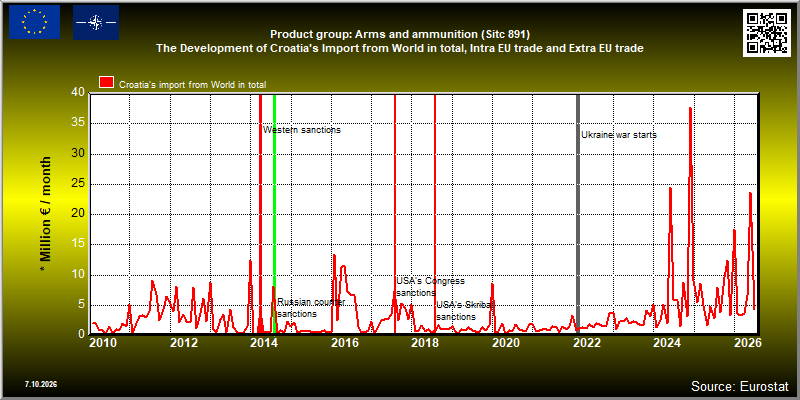Click the QR code image

pos(766,32)
